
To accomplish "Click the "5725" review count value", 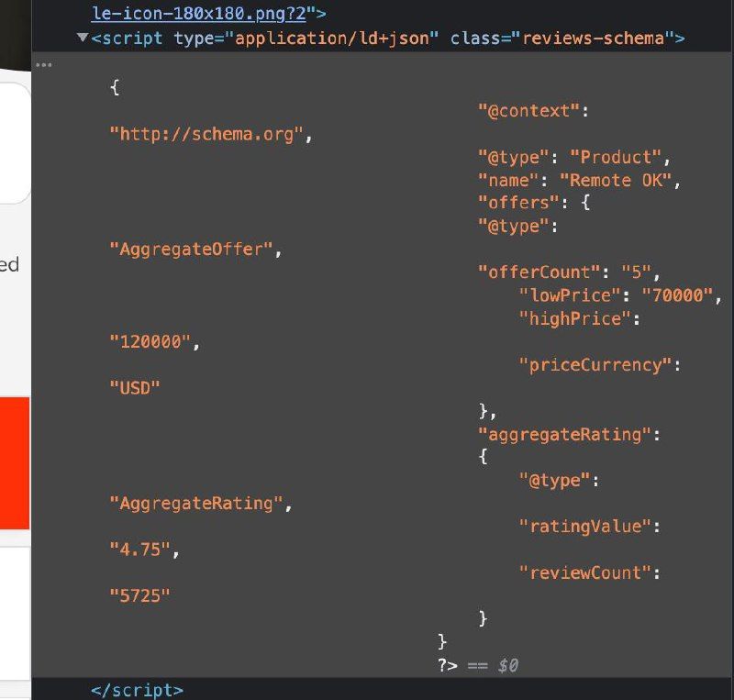I will [139, 596].
